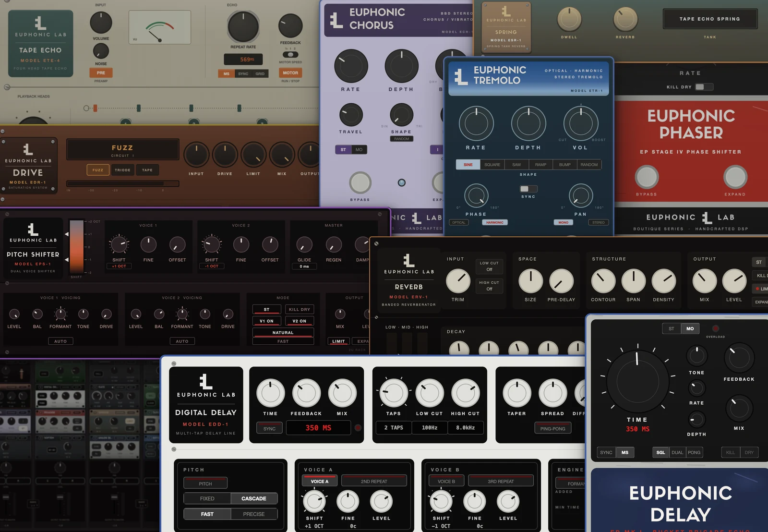This screenshot has height=532, width=768.
Task: Click the Euphonic Chorus DEPTH knob
Action: click(401, 66)
